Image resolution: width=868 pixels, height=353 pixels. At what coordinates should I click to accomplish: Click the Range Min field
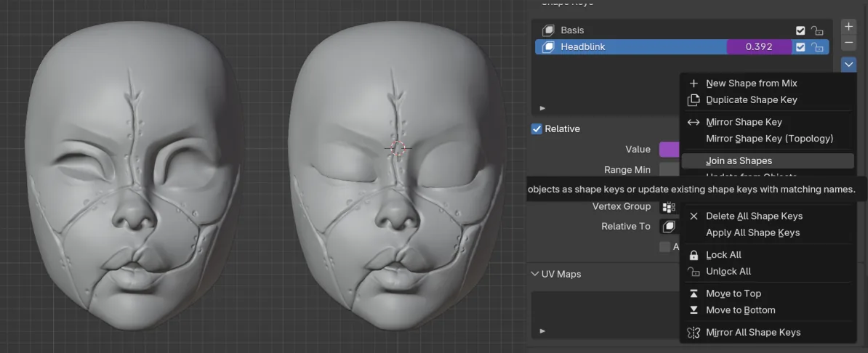coord(670,169)
